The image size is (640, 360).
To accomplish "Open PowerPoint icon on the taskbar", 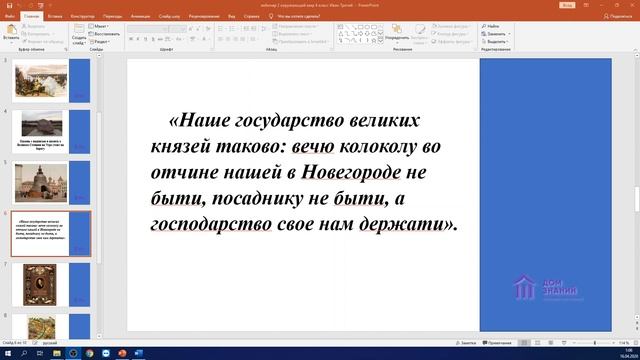I will (x=122, y=353).
